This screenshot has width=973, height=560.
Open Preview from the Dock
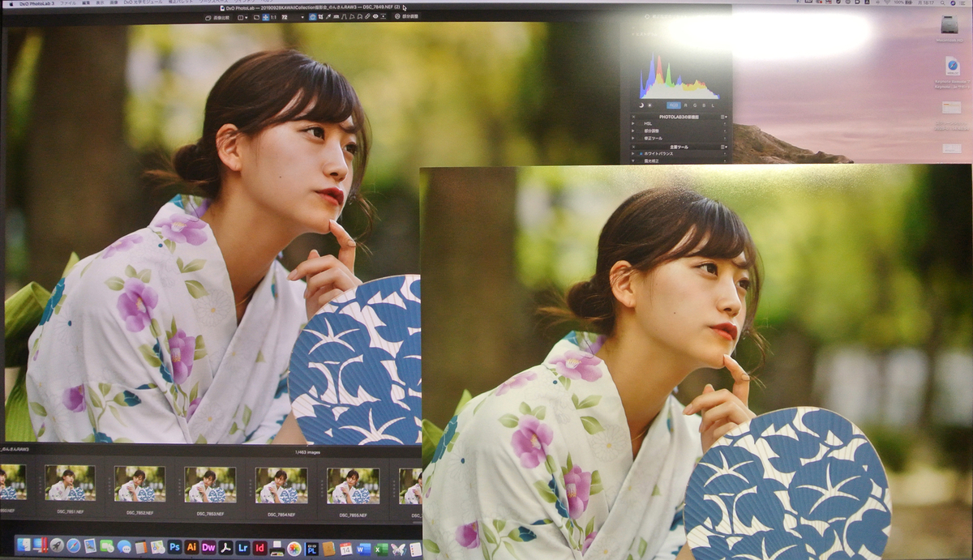pyautogui.click(x=90, y=546)
